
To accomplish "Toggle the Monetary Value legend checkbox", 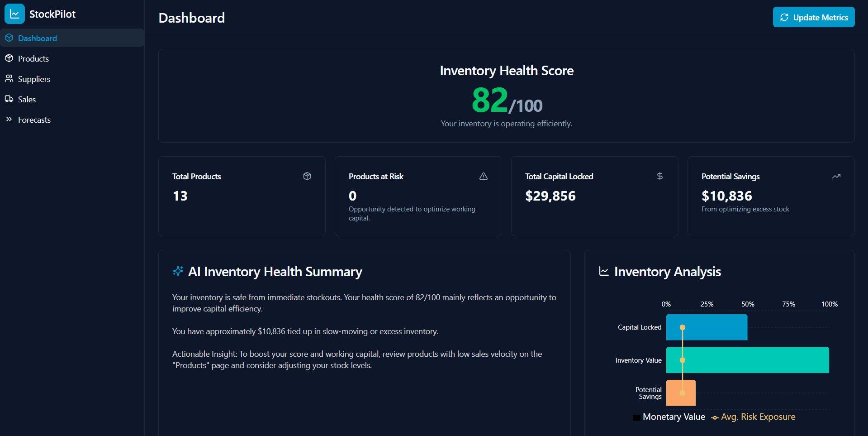I will [636, 417].
